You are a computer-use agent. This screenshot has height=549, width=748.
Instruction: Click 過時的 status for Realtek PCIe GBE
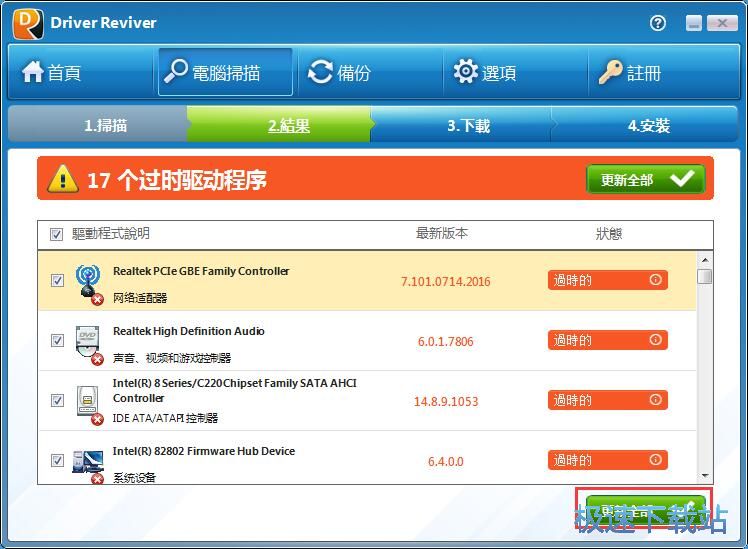pyautogui.click(x=608, y=280)
